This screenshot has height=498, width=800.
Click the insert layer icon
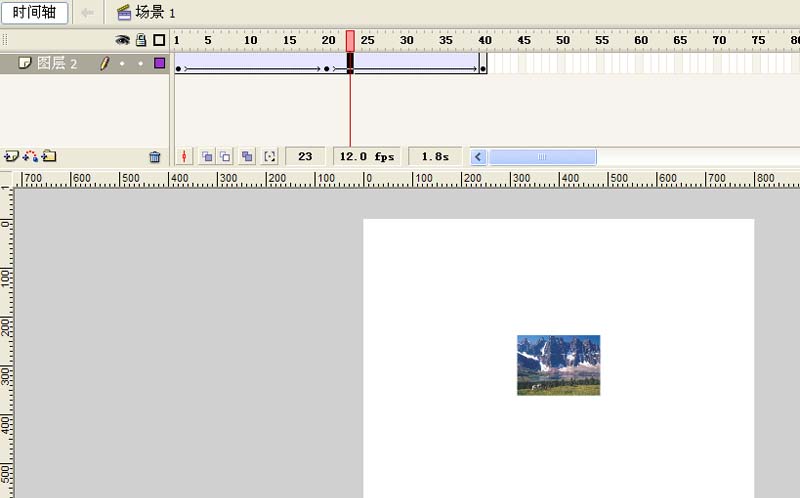[x=11, y=156]
